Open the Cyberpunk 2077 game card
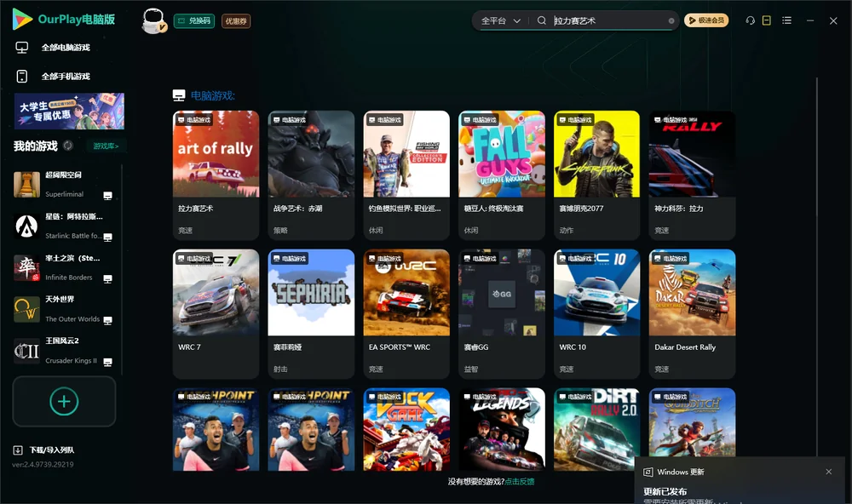 596,175
